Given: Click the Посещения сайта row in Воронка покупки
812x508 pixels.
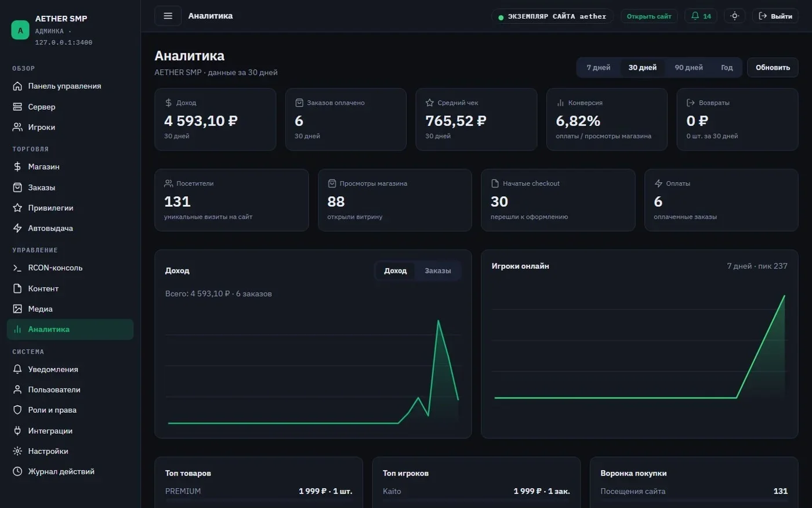Looking at the screenshot, I should point(694,491).
